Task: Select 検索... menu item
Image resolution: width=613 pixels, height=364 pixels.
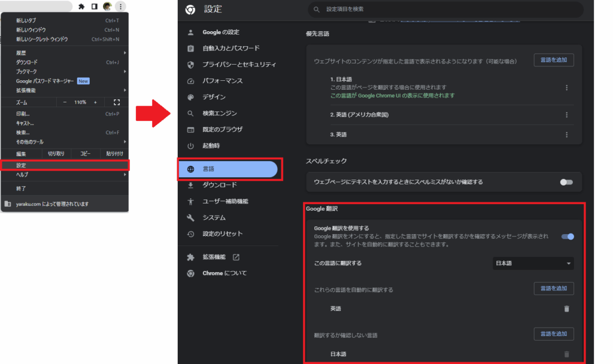Action: click(65, 132)
